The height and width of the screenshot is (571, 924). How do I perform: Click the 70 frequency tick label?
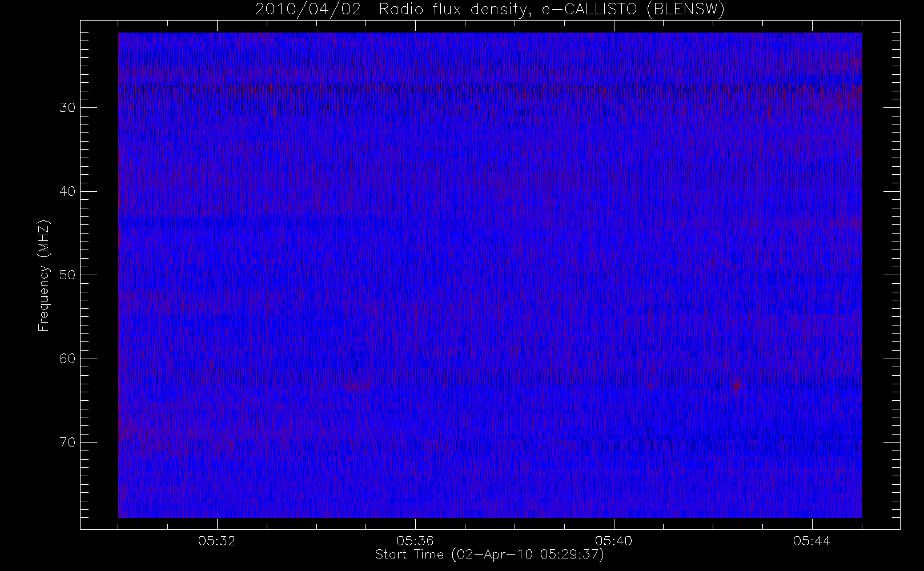pyautogui.click(x=67, y=443)
